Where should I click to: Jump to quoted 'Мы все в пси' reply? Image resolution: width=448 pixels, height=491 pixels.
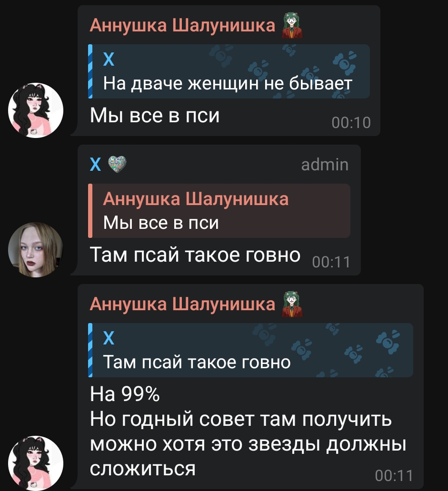point(219,211)
